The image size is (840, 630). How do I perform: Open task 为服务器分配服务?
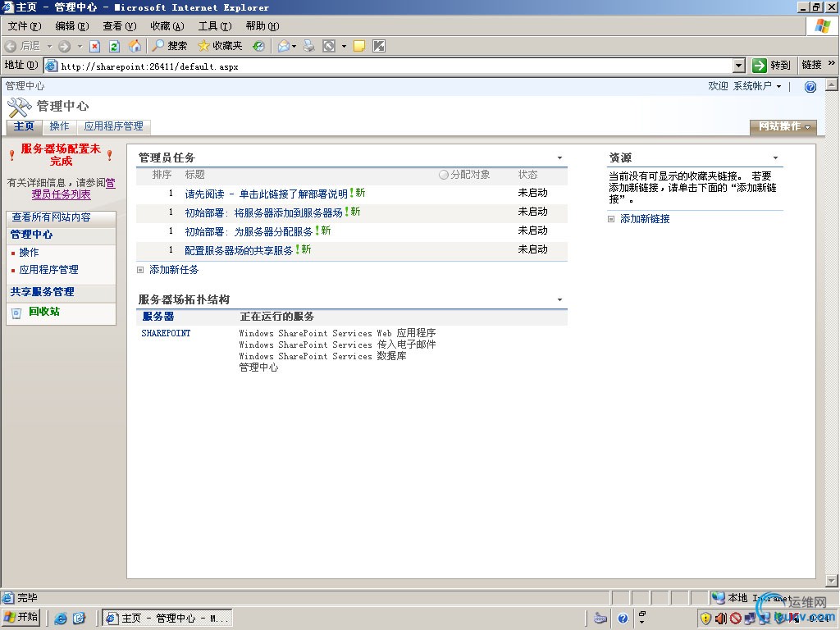click(x=249, y=231)
